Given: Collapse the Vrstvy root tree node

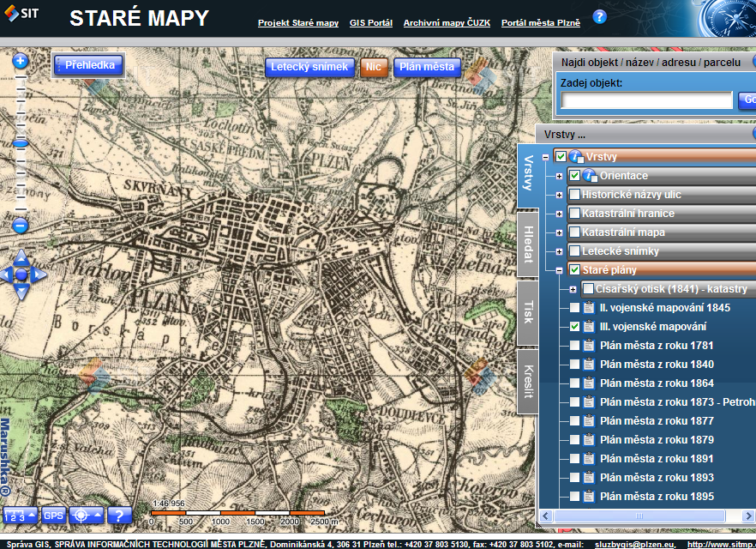Looking at the screenshot, I should click(545, 157).
